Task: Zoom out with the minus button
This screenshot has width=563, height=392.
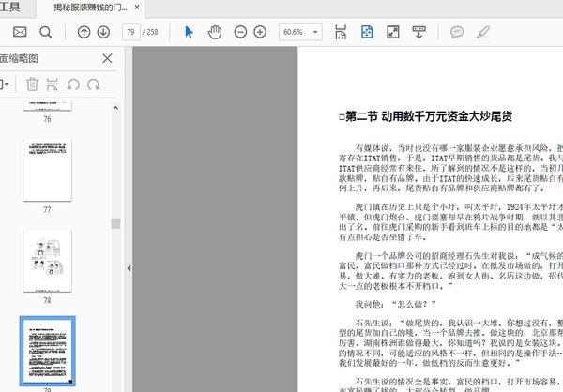Action: [x=238, y=32]
